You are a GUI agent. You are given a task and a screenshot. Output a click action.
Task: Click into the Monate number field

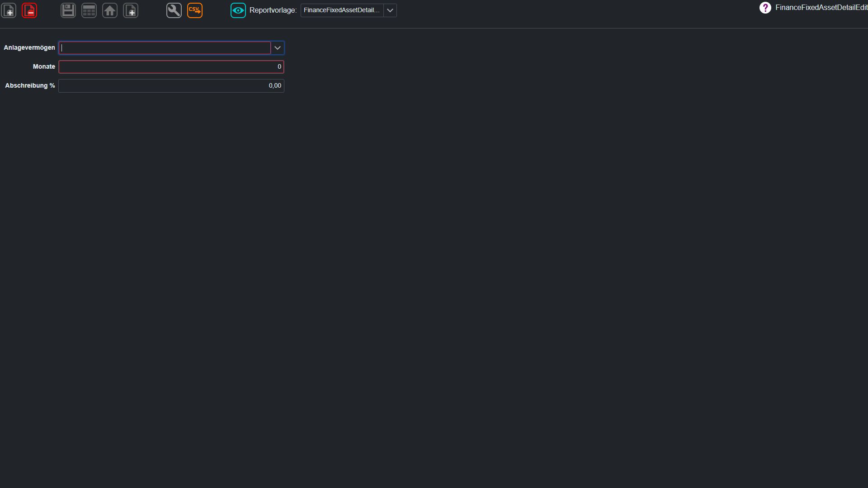pyautogui.click(x=171, y=67)
